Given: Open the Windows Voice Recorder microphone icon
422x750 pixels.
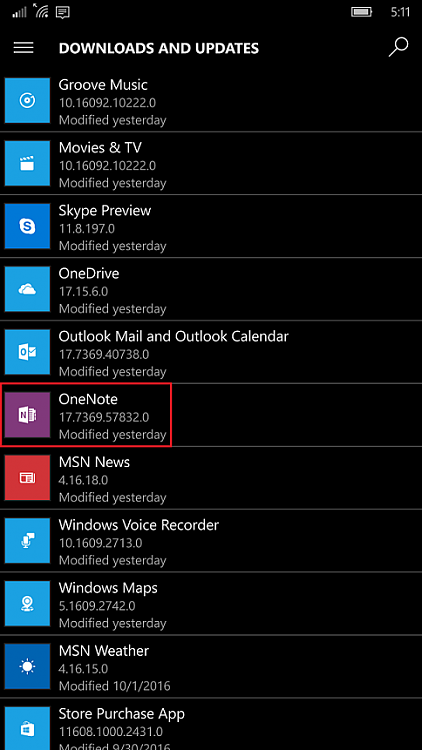Looking at the screenshot, I should click(27, 541).
